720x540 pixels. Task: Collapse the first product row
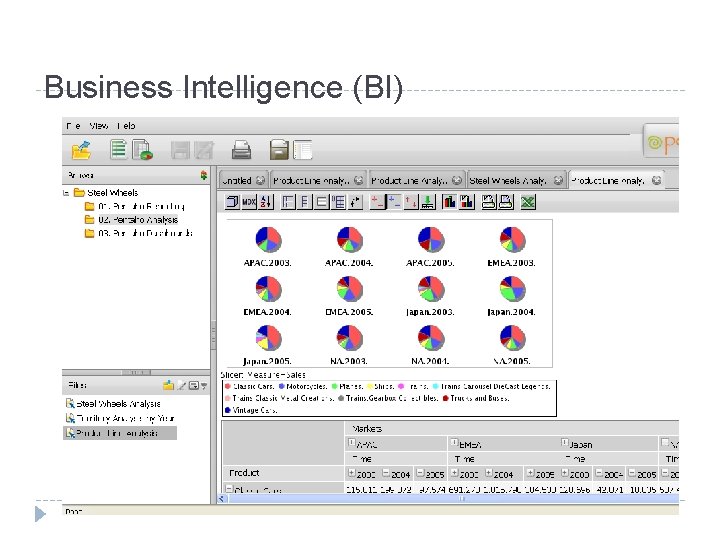tap(229, 488)
